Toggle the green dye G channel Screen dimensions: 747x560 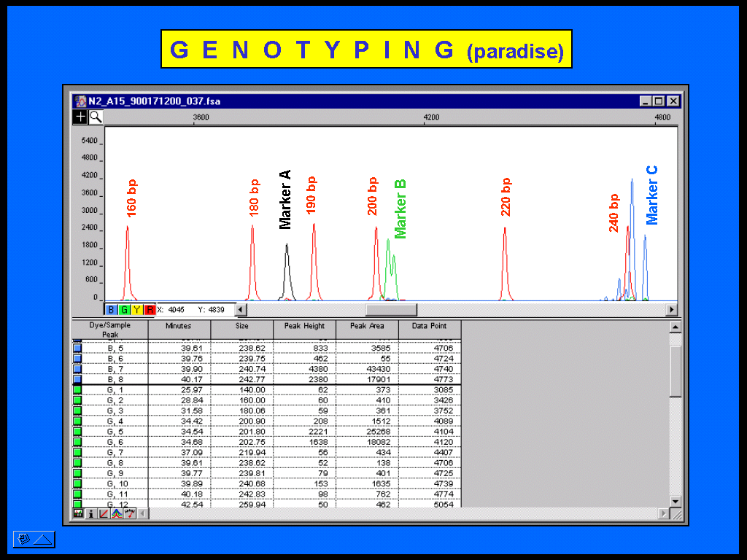click(x=124, y=310)
